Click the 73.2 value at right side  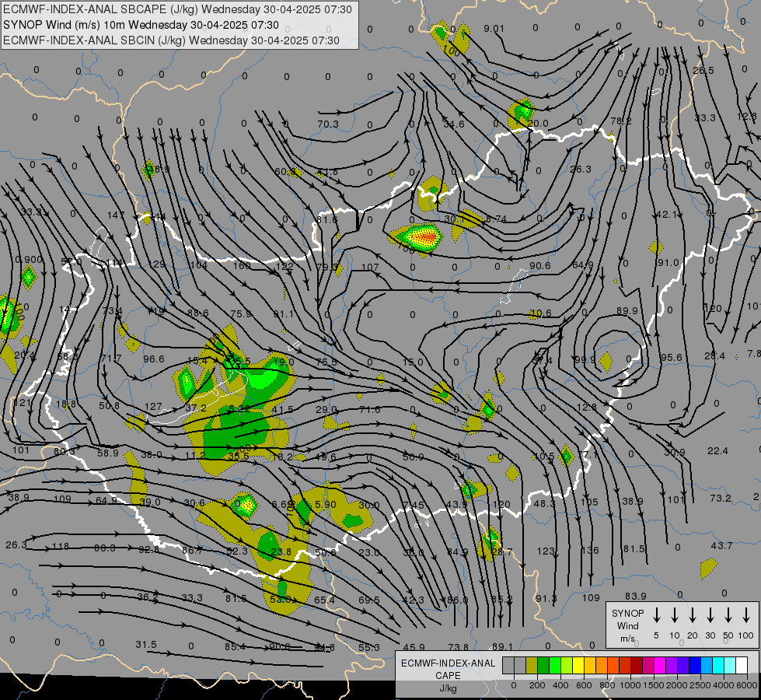[x=721, y=499]
